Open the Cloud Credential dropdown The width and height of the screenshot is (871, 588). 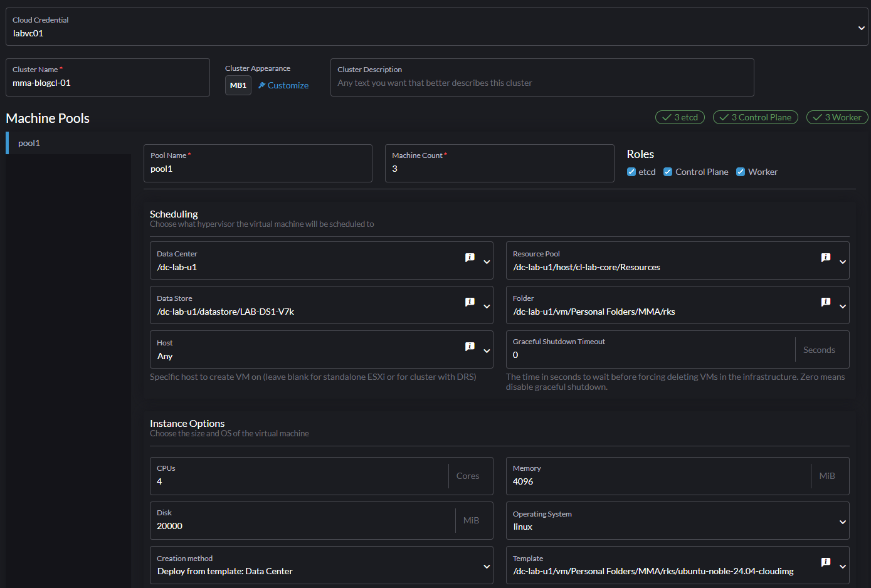pyautogui.click(x=437, y=27)
